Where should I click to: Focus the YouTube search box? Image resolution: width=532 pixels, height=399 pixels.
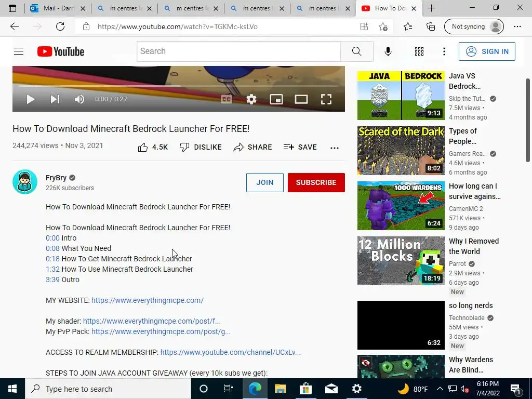click(238, 51)
